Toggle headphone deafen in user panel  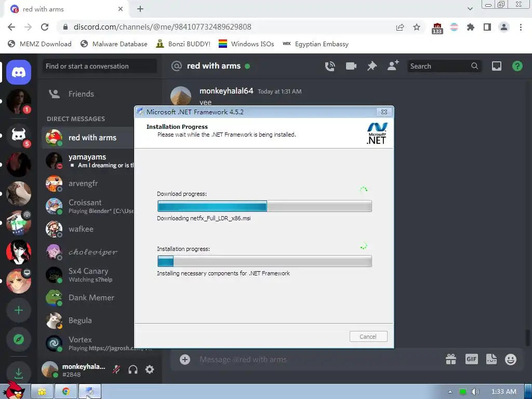[133, 369]
